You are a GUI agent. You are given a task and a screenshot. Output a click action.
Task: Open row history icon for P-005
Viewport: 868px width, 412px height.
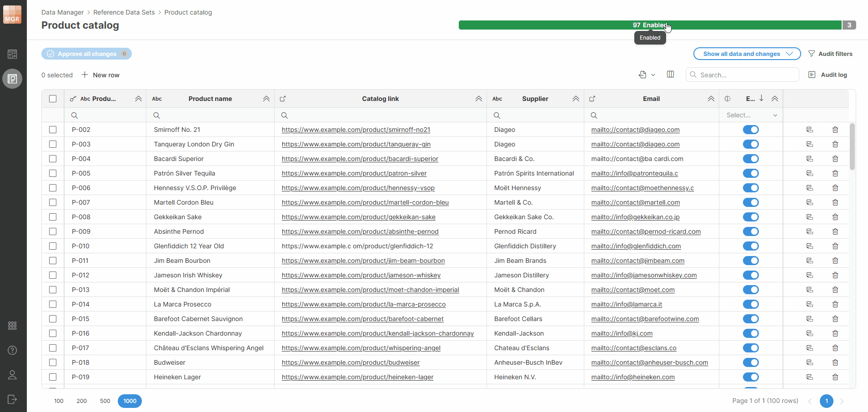tap(809, 173)
